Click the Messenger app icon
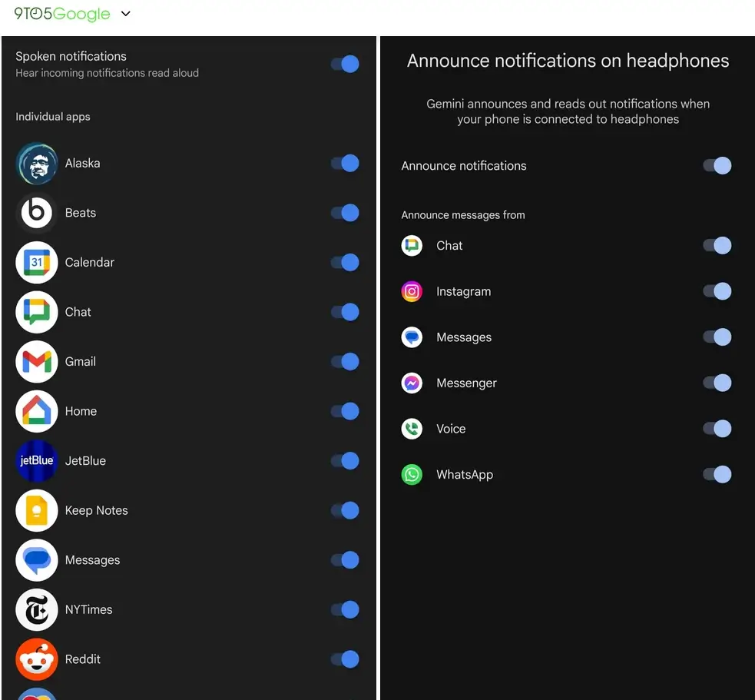Screen dimensions: 755x700 (412, 383)
